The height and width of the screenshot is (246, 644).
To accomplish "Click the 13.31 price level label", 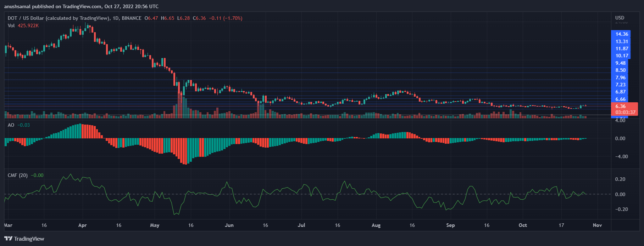I will pyautogui.click(x=622, y=41).
